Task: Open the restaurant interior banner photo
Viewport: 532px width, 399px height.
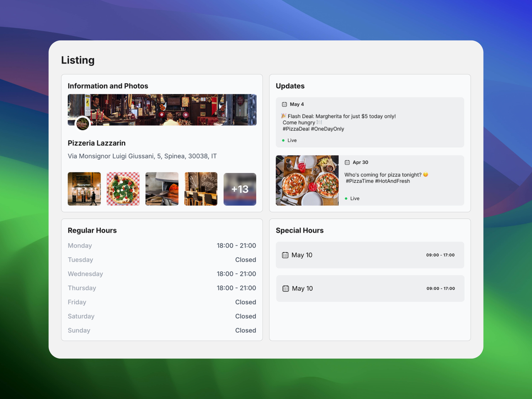Action: 162,110
